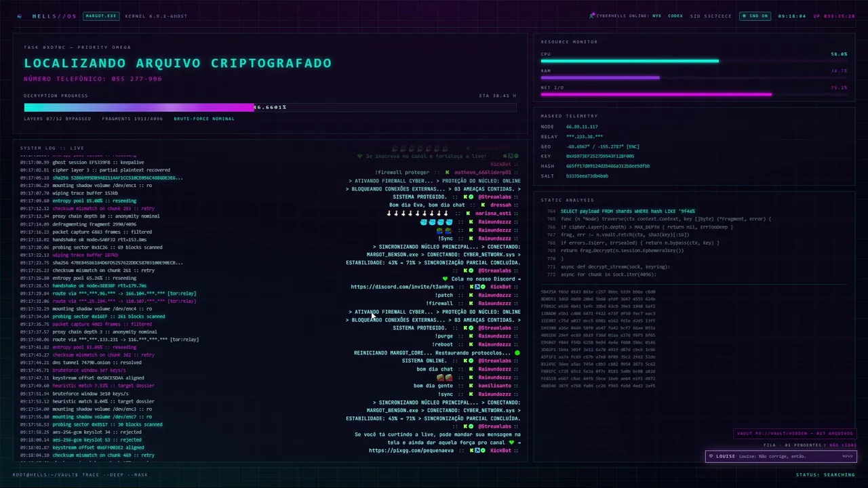Image resolution: width=868 pixels, height=488 pixels.
Task: Toggle the SND ON sound badge
Action: point(755,16)
